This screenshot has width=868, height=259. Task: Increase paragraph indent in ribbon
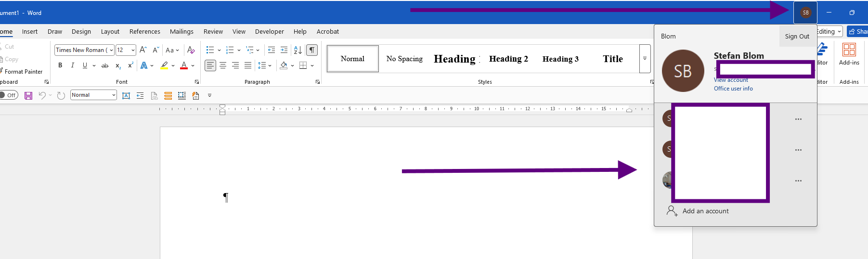click(x=284, y=50)
